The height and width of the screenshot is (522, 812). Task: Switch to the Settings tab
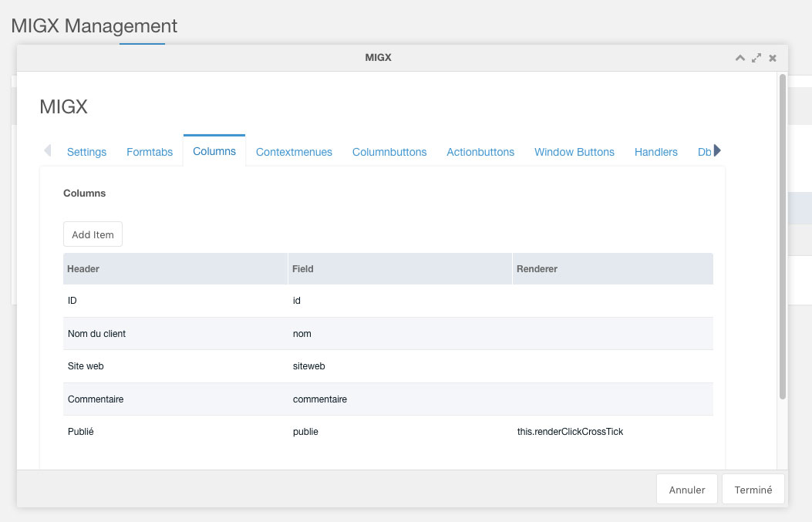86,152
